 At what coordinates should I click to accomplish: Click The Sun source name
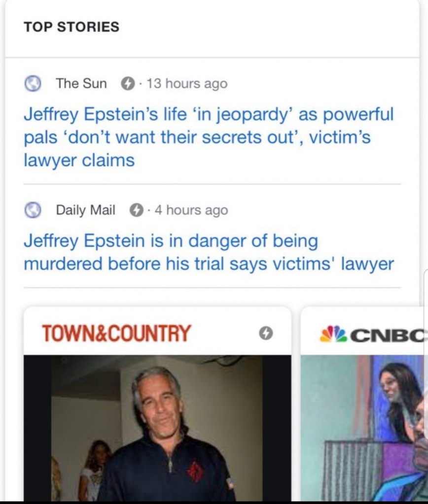click(x=81, y=84)
